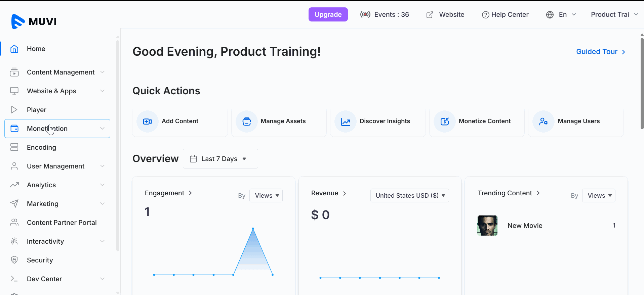Click the Monetize Content icon

click(x=444, y=121)
